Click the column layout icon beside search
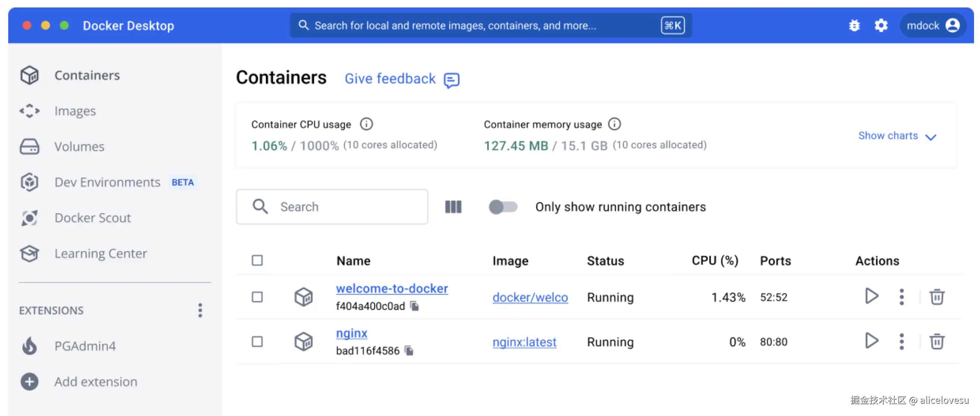 tap(453, 207)
